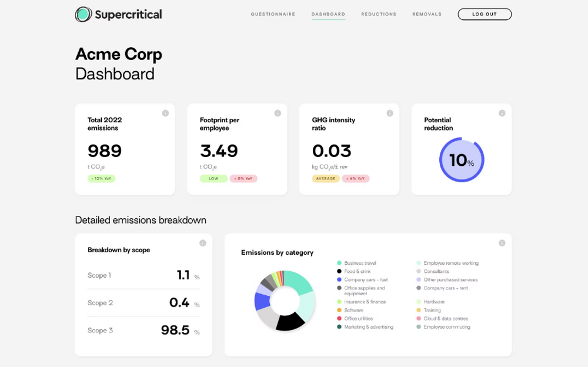Click the black Food & drink legend dot
Screen dimensions: 588x367
click(x=339, y=271)
